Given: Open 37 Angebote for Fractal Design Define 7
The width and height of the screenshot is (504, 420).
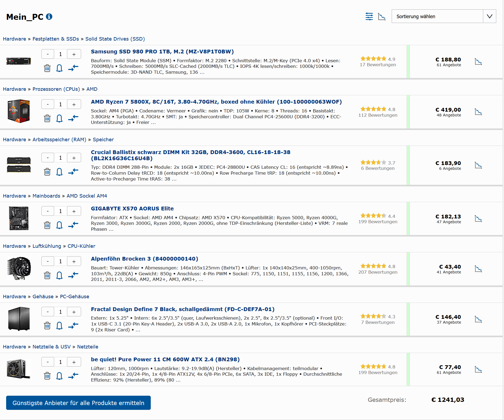Looking at the screenshot, I should [x=449, y=322].
